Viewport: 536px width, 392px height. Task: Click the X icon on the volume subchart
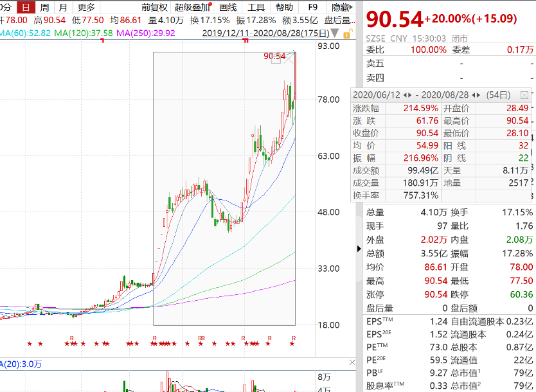[352, 363]
